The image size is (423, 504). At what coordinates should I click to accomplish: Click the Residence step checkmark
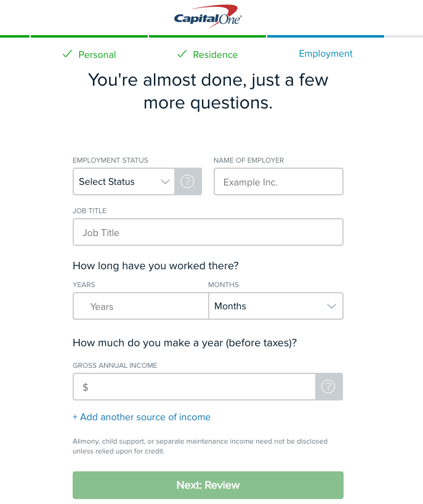(182, 54)
